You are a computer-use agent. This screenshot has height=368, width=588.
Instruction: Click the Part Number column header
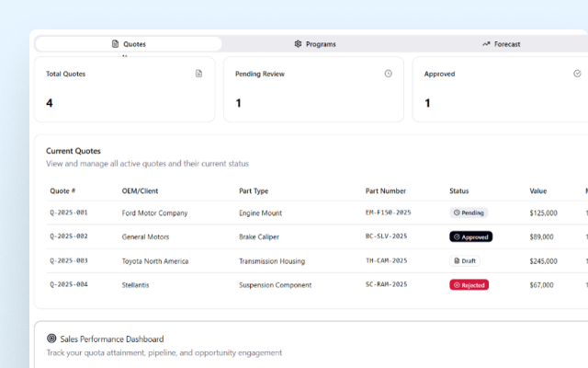click(x=386, y=190)
